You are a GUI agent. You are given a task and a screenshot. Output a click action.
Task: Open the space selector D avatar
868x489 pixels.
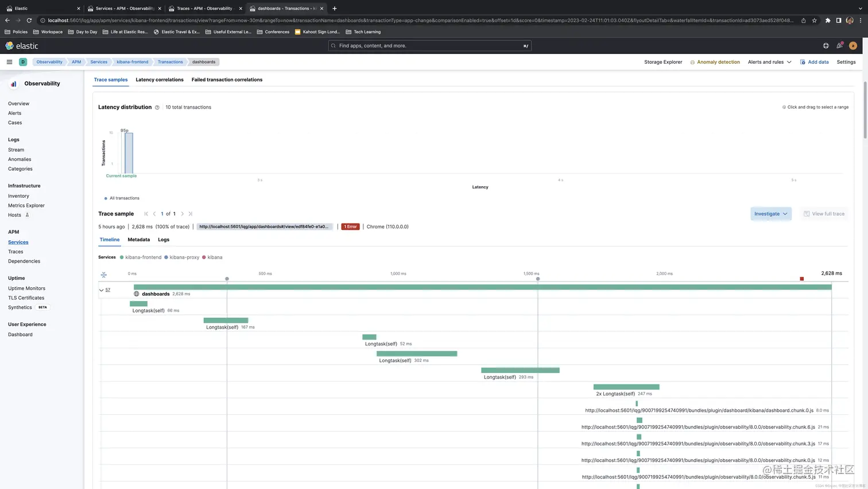pyautogui.click(x=23, y=62)
